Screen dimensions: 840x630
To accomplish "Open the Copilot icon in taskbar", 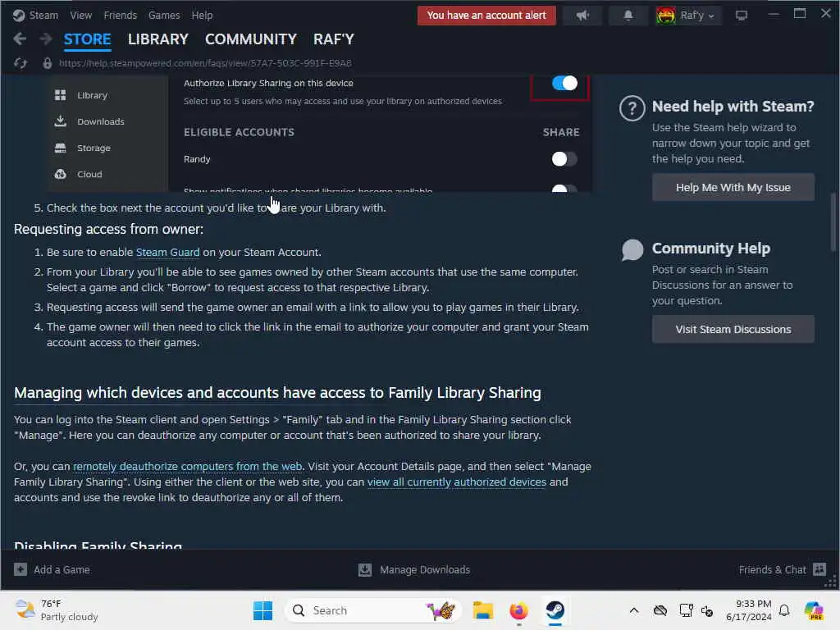I will [814, 610].
